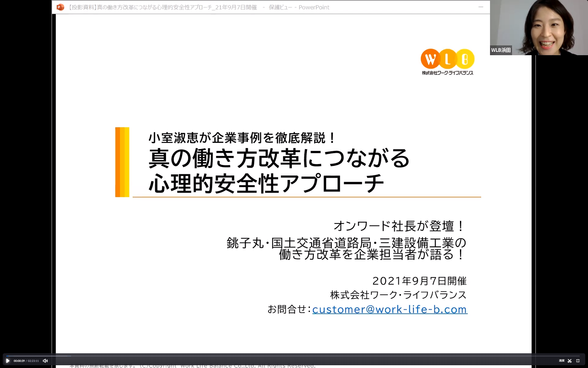Click the 2021年9月7日開催 date text

419,281
